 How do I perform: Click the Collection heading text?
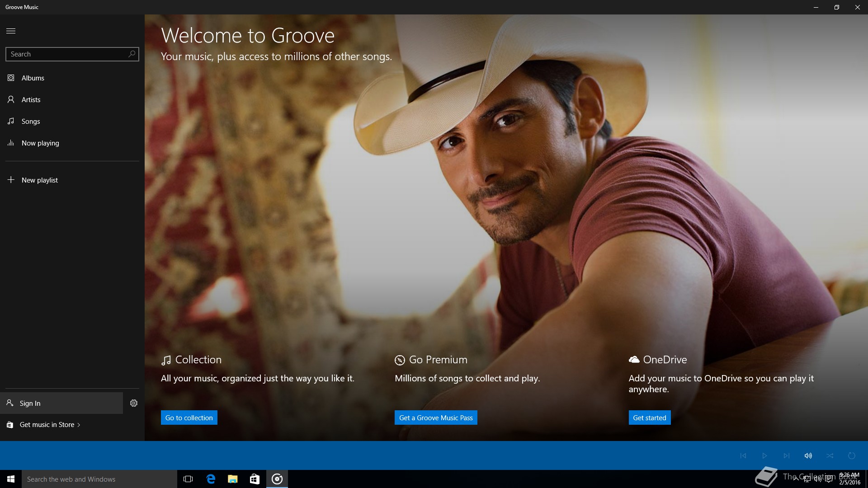click(198, 360)
